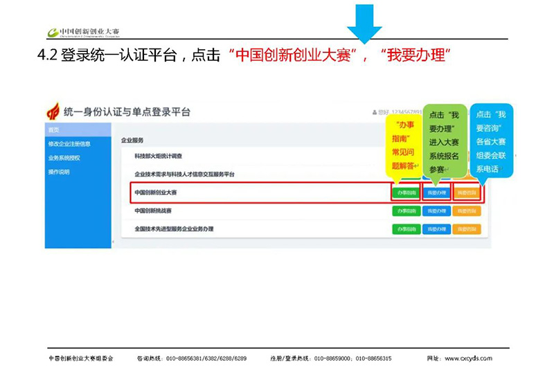554x392 pixels.
Task: Click the 中国创新挑战赛 service name
Action: point(153,211)
